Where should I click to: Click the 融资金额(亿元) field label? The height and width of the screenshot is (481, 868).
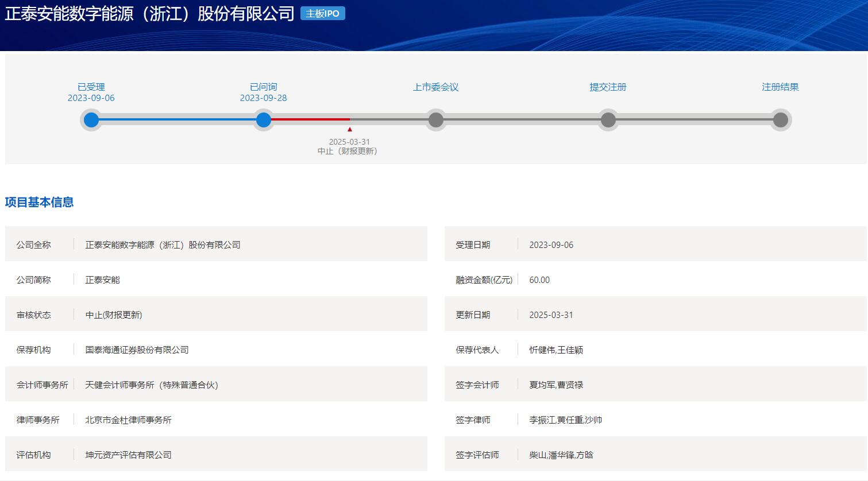point(484,280)
